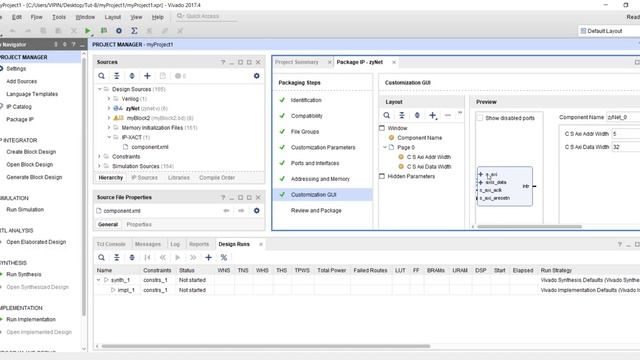Collapse the synth_1 run row

tap(98, 280)
